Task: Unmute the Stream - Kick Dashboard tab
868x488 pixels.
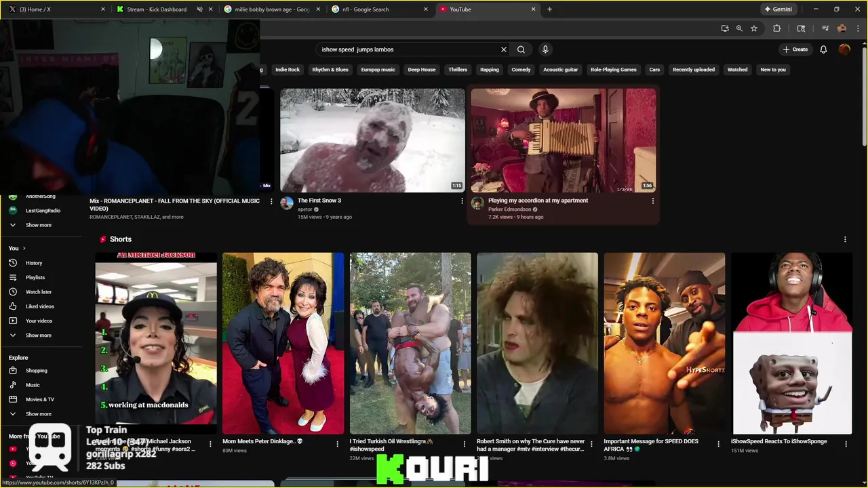Action: [199, 9]
